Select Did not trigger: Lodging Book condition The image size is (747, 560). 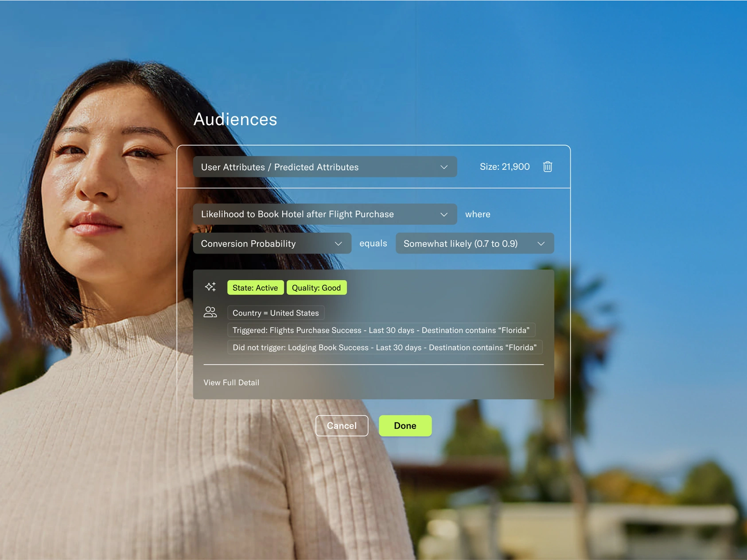point(385,348)
